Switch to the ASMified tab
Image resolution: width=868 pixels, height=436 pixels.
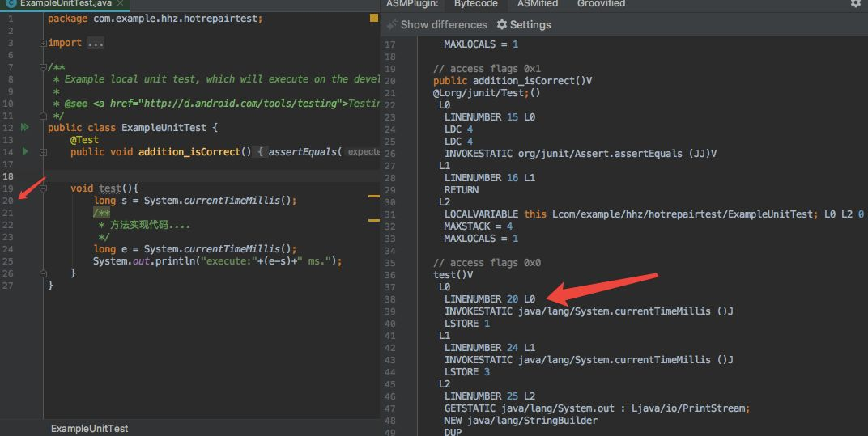coord(538,4)
